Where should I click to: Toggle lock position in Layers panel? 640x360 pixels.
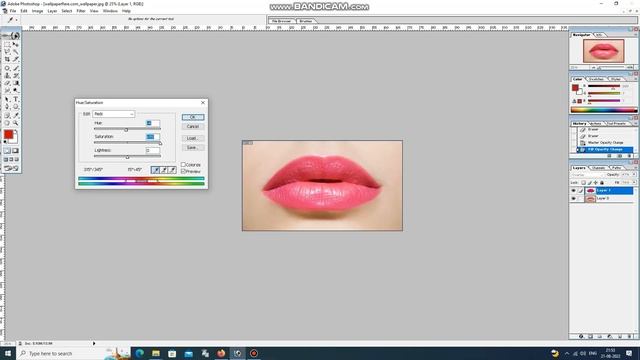[x=596, y=182]
